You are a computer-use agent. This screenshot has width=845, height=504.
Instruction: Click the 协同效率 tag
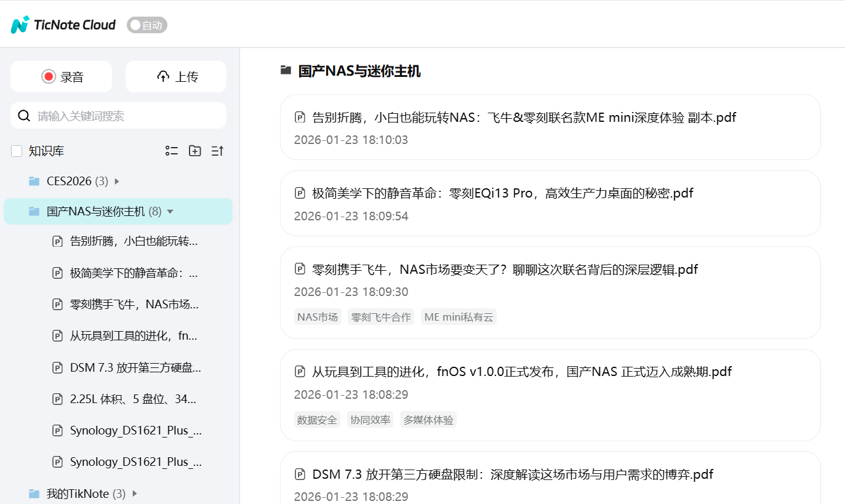click(370, 420)
